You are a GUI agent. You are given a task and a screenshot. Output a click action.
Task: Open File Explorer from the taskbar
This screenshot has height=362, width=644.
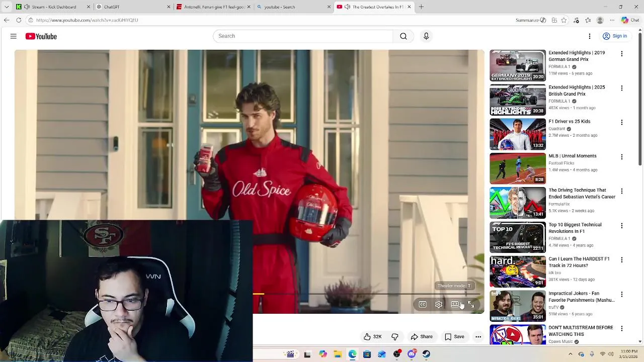[x=338, y=354]
